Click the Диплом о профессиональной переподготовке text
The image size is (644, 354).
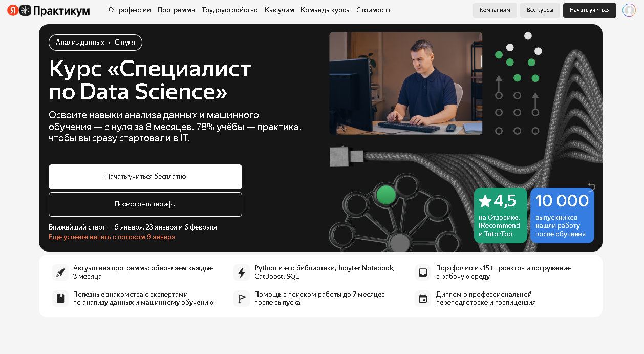click(x=486, y=299)
